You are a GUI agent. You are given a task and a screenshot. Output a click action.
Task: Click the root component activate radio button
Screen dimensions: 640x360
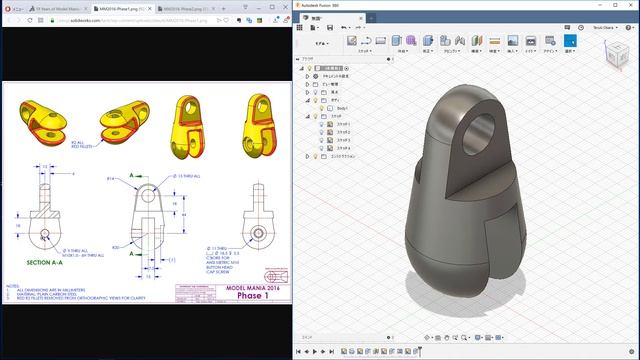point(347,68)
